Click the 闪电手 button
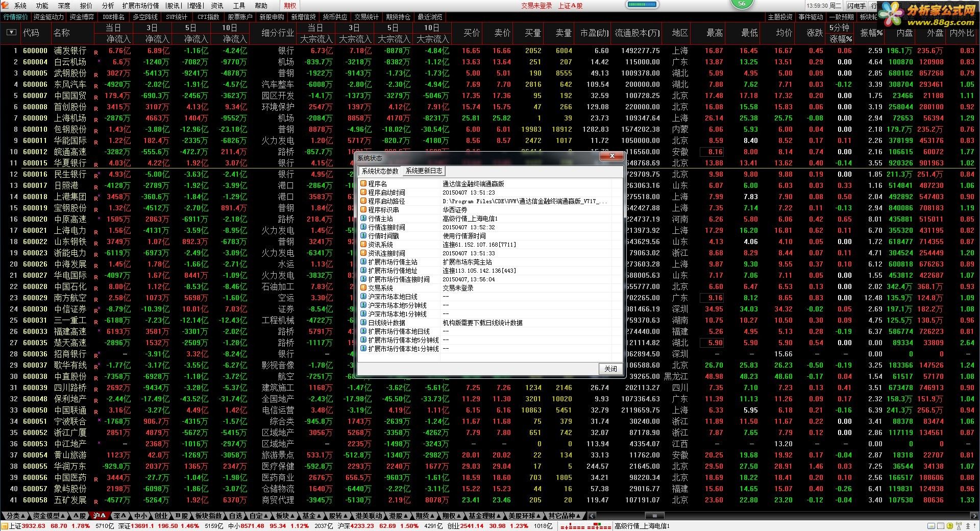Image resolution: width=980 pixels, height=531 pixels. click(x=856, y=6)
